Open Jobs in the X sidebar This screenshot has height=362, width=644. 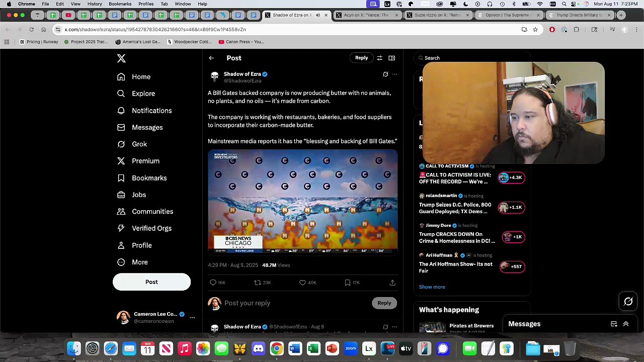(x=131, y=195)
